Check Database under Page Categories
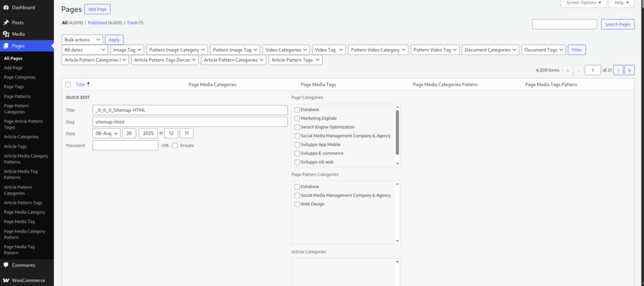This screenshot has height=286, width=644. (x=297, y=110)
